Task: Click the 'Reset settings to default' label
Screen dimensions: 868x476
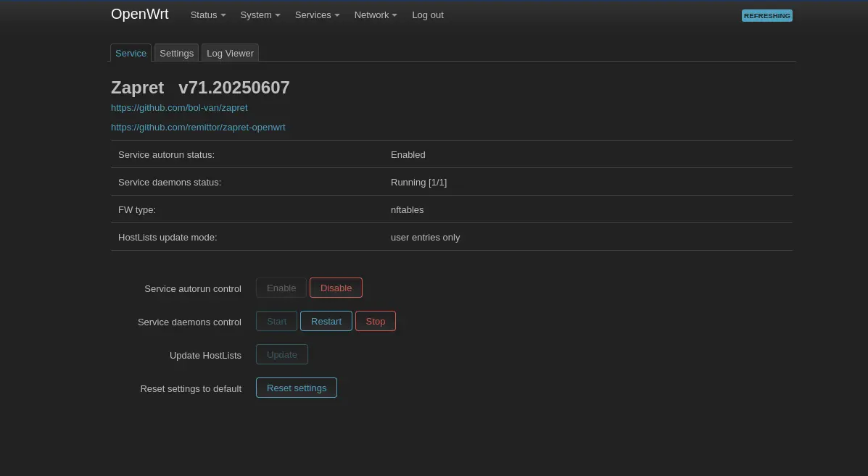Action: pyautogui.click(x=191, y=388)
